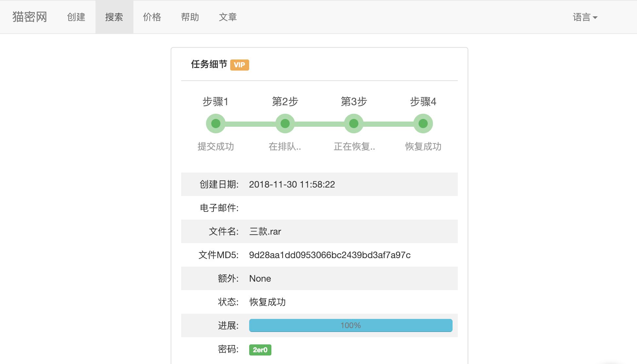The height and width of the screenshot is (364, 637).
Task: Open the 创建 navigation menu item
Action: coord(77,17)
